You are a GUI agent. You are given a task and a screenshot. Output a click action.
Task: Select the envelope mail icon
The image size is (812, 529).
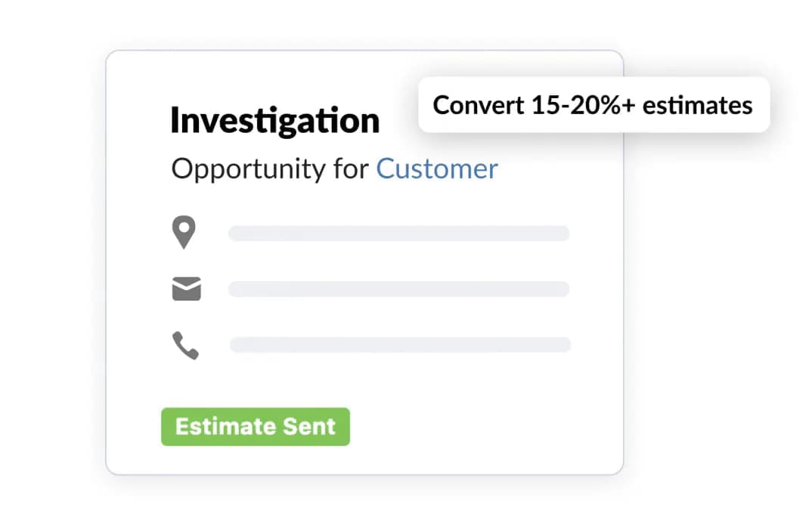point(186,289)
